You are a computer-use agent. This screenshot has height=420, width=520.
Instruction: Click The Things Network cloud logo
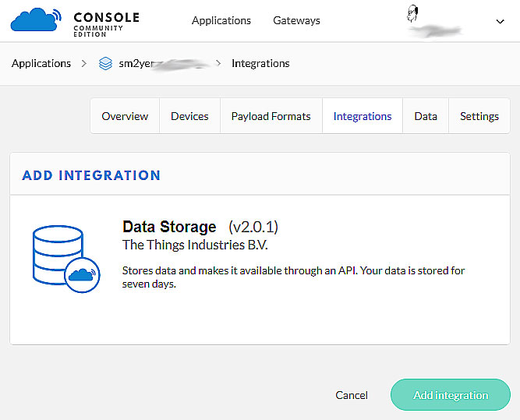[36, 19]
